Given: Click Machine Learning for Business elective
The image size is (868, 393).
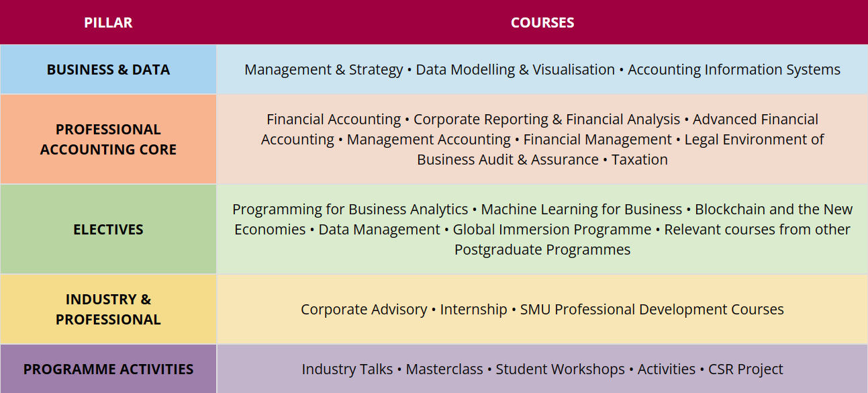Looking at the screenshot, I should click(x=581, y=209).
